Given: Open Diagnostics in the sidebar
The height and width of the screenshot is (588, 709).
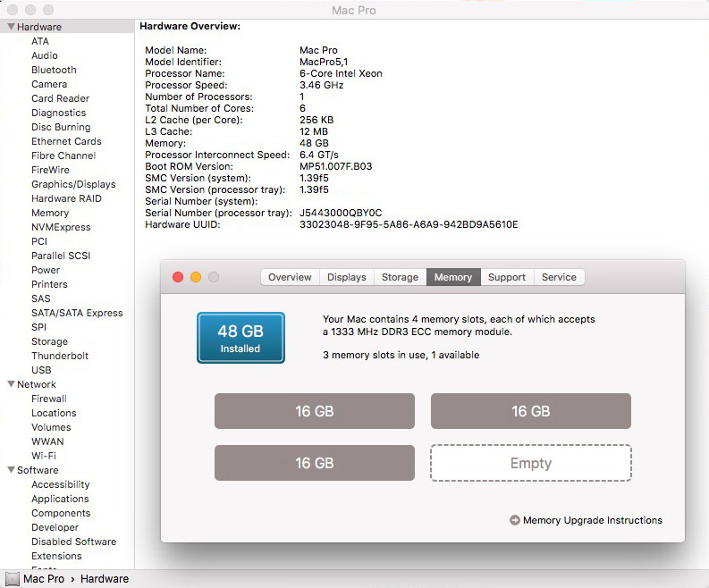Looking at the screenshot, I should click(59, 113).
